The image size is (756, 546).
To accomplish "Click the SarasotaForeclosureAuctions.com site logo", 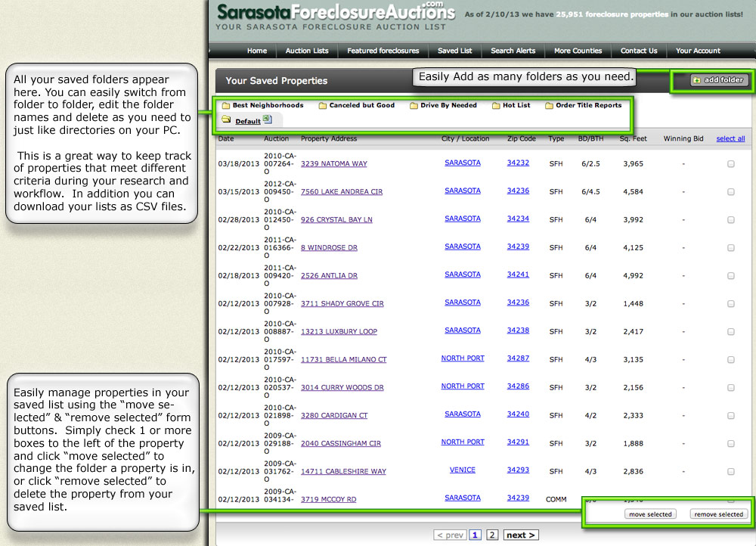I will [x=336, y=13].
